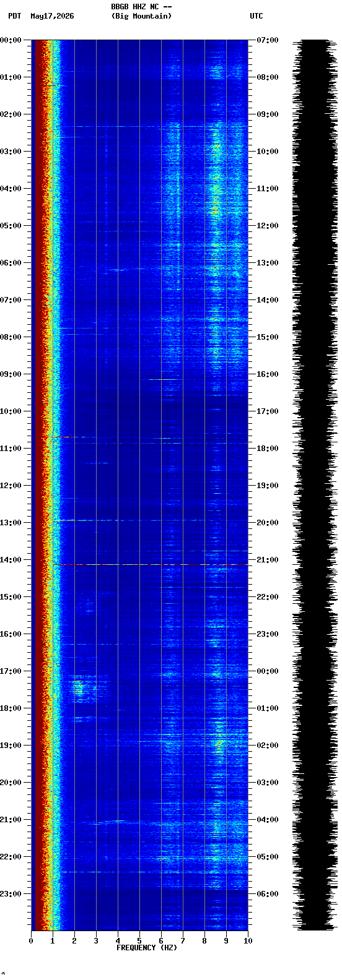
Task: Click the PDT time label '13:00'
Action: pyautogui.click(x=11, y=523)
